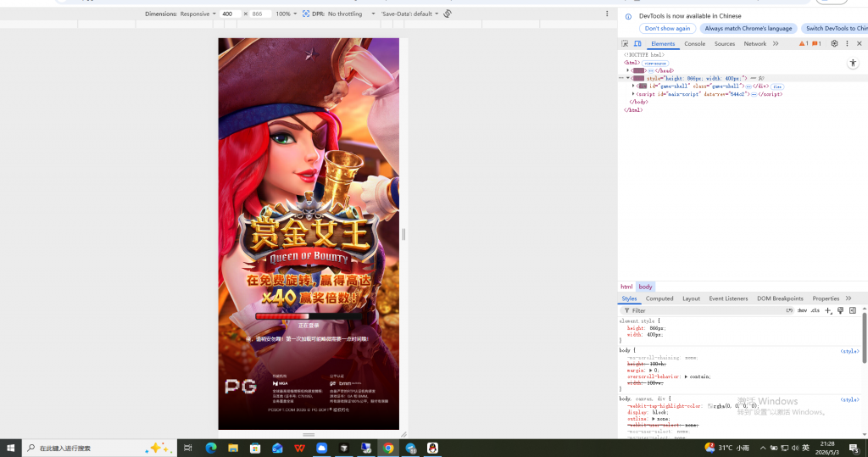
Task: Toggle the .cls element classes button
Action: tap(815, 311)
